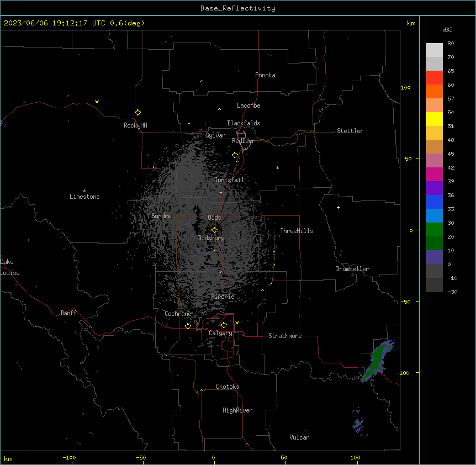Screen dimensions: 476x465
Task: Click the green 20 dBZ color swatch
Action: 434,230
